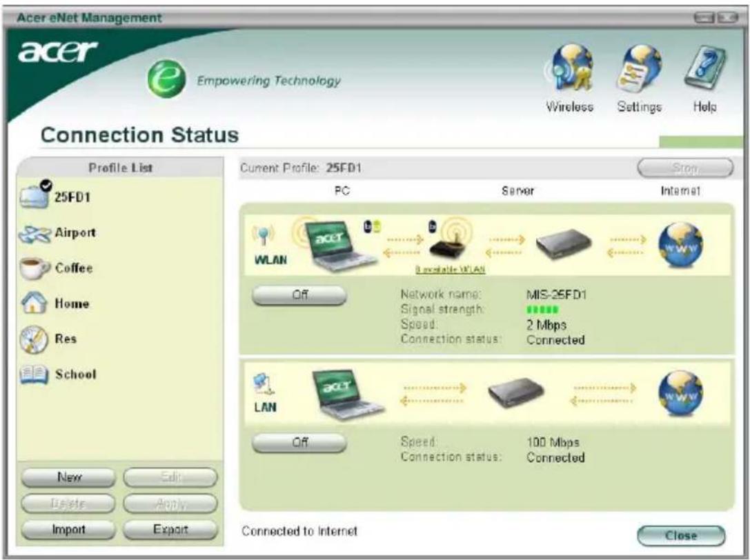Select the 25FD1 profile icon
The height and width of the screenshot is (560, 750).
[35, 194]
